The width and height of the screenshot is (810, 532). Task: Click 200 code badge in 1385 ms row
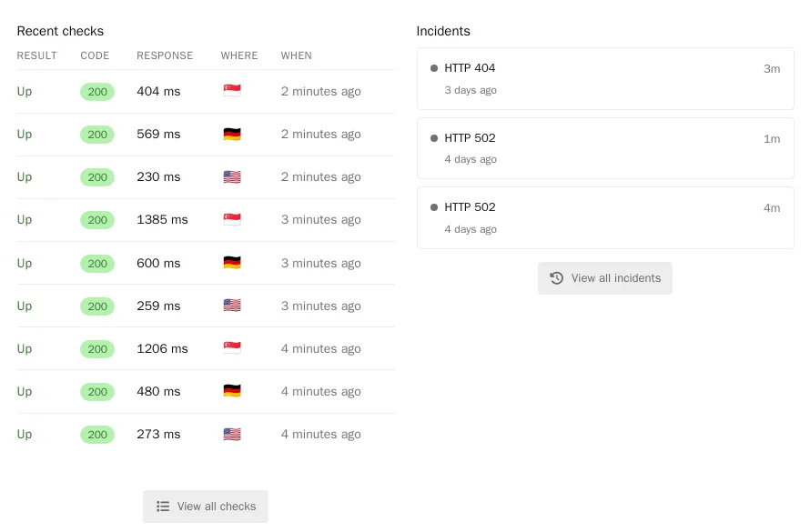(x=97, y=220)
